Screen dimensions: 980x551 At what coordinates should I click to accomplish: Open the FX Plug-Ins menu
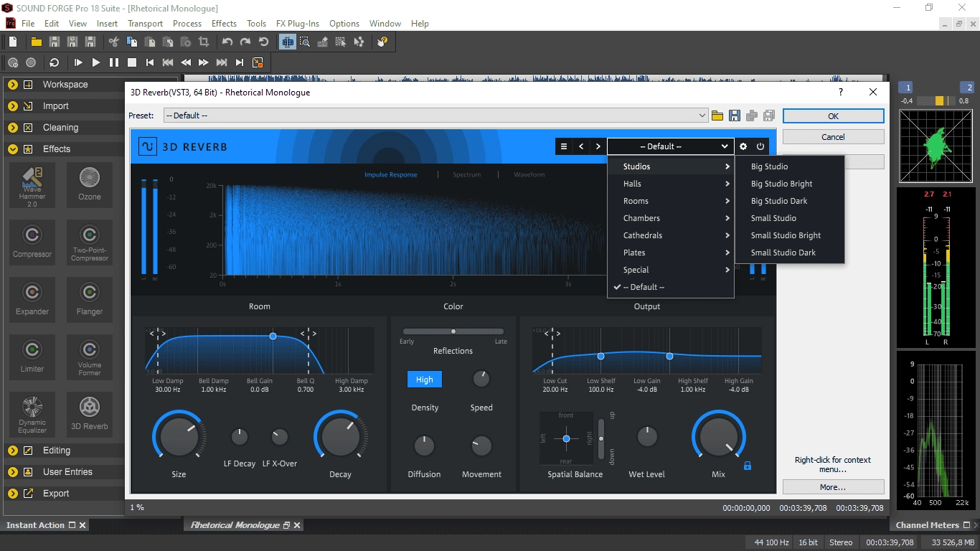point(298,24)
